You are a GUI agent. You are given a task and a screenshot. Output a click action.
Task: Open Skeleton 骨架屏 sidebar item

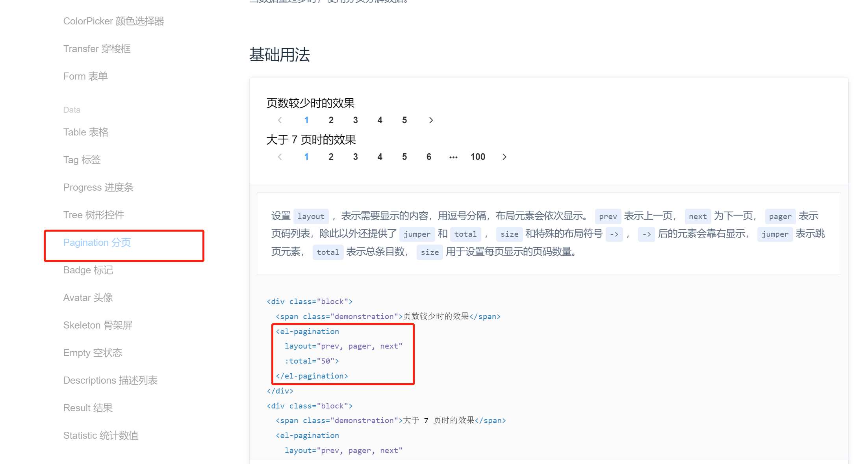(98, 325)
